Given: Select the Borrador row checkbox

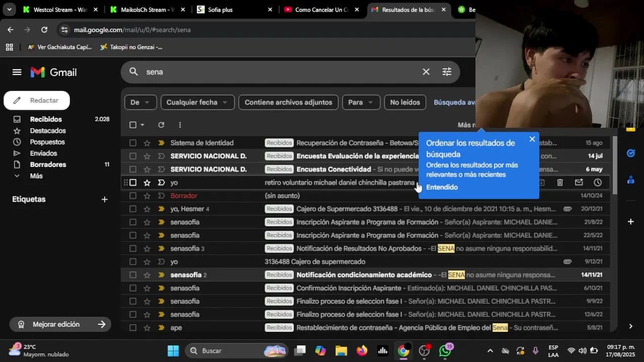Looking at the screenshot, I should pos(133,196).
